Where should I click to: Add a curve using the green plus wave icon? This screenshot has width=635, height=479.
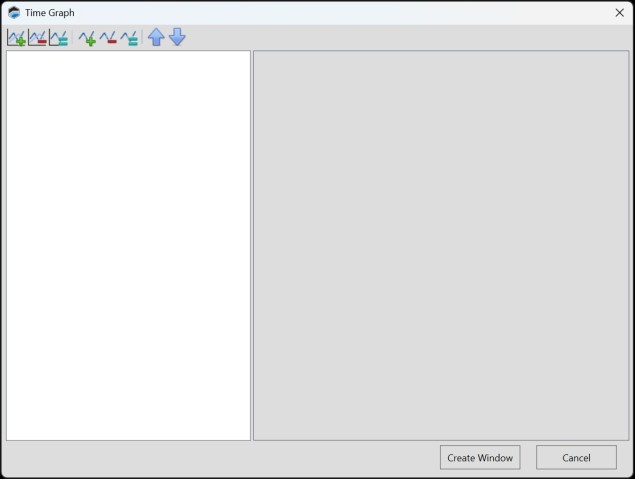pos(87,38)
